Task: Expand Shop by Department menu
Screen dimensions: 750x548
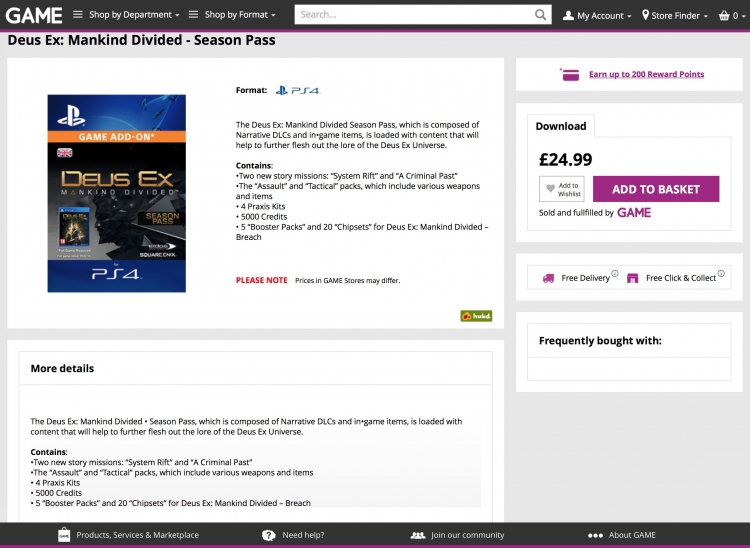Action: click(126, 15)
